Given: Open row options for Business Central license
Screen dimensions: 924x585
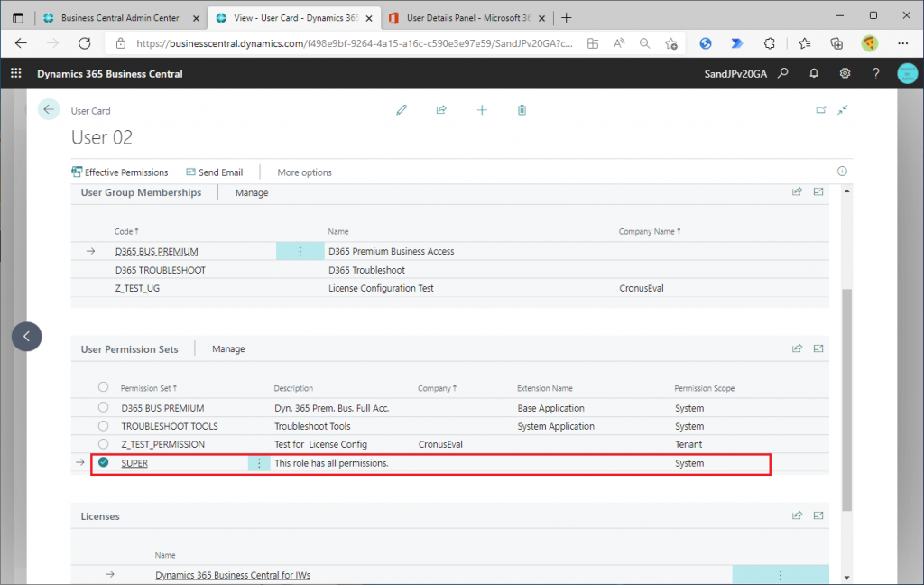Looking at the screenshot, I should (x=781, y=575).
